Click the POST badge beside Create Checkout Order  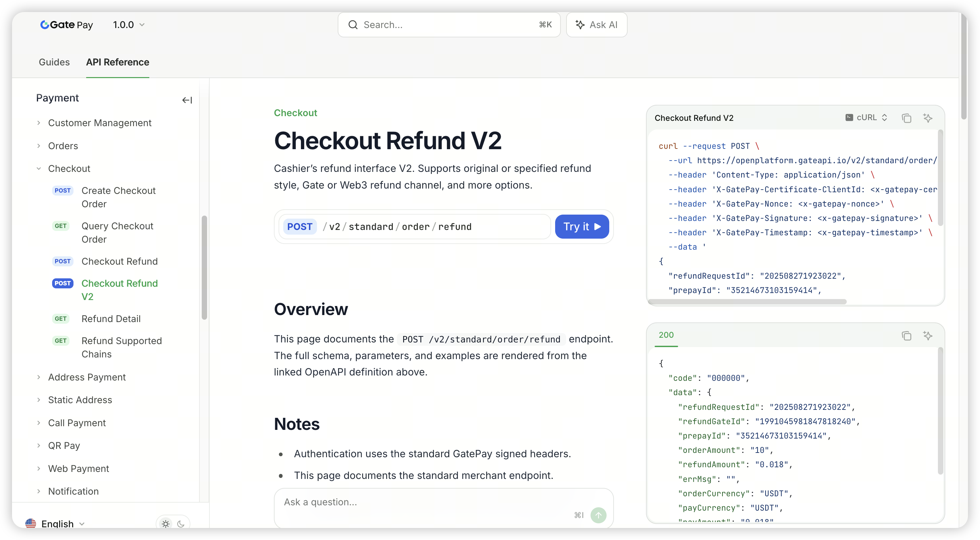click(x=62, y=190)
